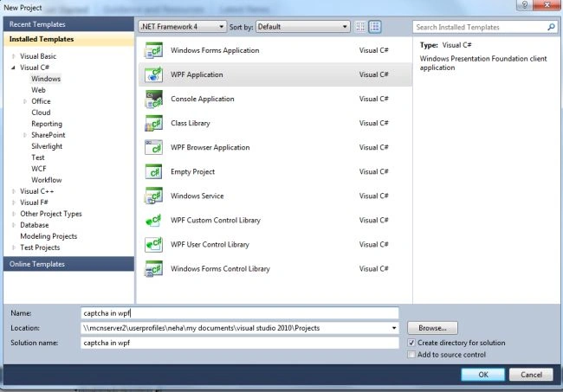
Task: Click OK to create the project
Action: tap(483, 375)
